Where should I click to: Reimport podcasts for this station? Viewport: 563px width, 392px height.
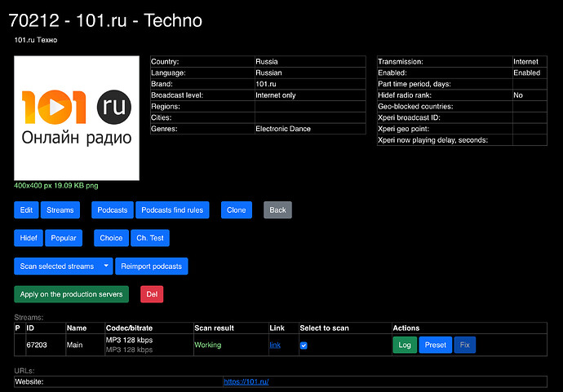[x=152, y=266]
